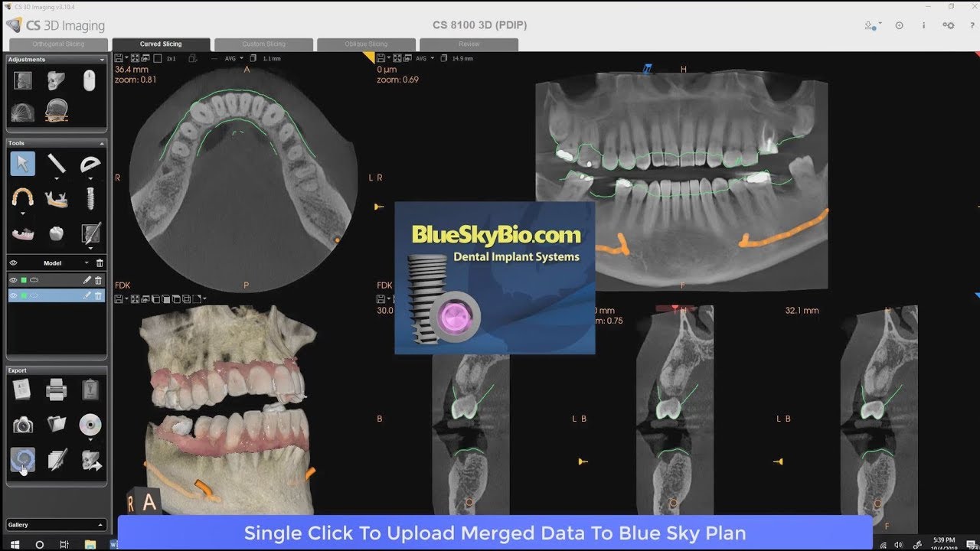980x551 pixels.
Task: Open File Explorer from taskbar
Action: pyautogui.click(x=90, y=544)
